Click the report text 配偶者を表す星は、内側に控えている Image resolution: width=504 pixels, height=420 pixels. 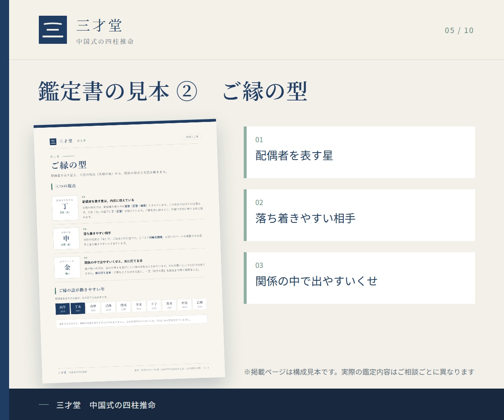click(x=108, y=201)
